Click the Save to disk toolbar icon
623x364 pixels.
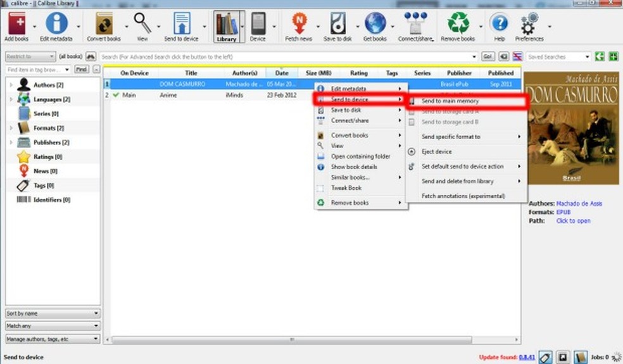pos(337,24)
